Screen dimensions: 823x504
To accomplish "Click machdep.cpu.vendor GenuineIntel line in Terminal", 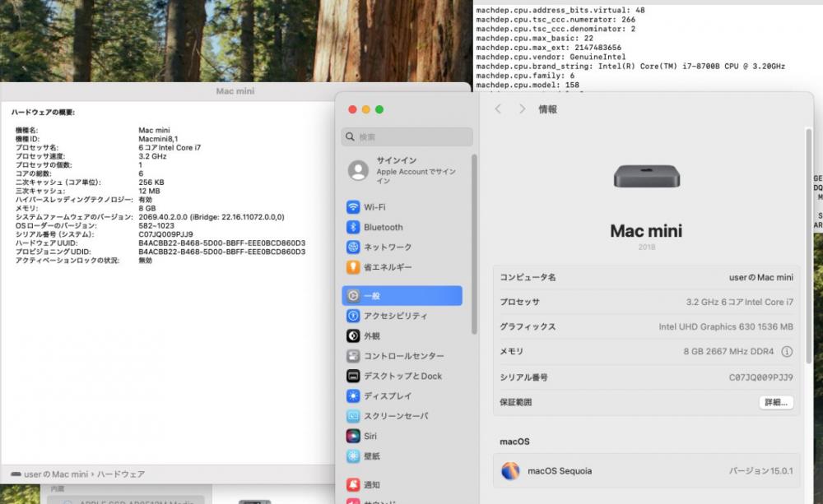I will tap(551, 57).
